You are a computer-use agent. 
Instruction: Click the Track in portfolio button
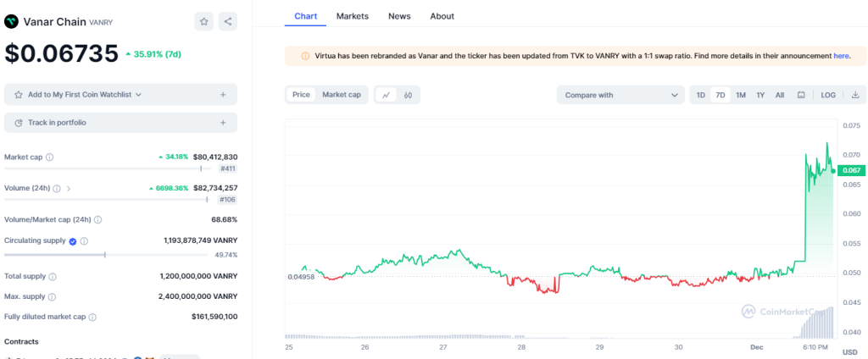[x=120, y=123]
